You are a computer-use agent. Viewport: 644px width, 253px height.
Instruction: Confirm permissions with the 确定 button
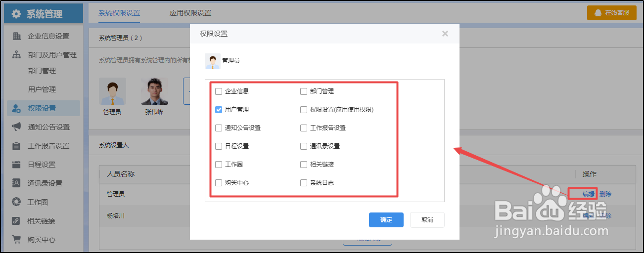386,220
